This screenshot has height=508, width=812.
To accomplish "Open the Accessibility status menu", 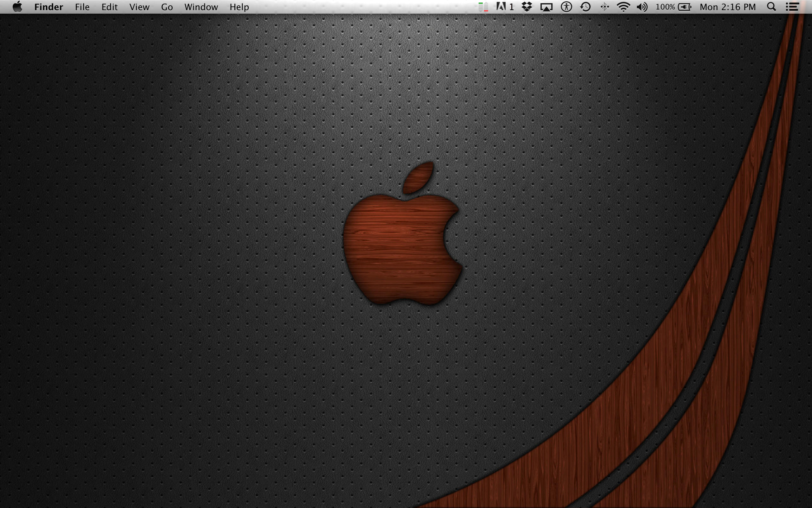I will [x=566, y=7].
